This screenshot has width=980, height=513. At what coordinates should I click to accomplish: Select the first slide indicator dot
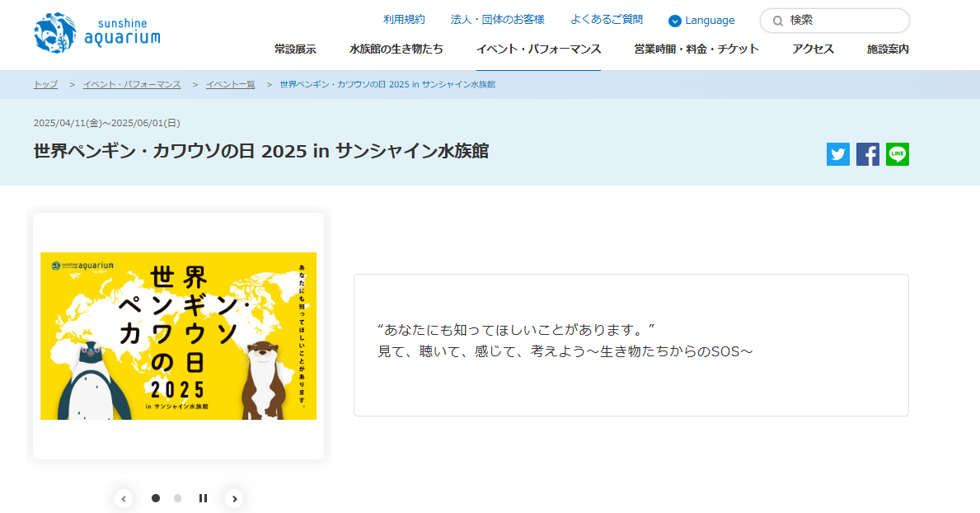click(156, 498)
